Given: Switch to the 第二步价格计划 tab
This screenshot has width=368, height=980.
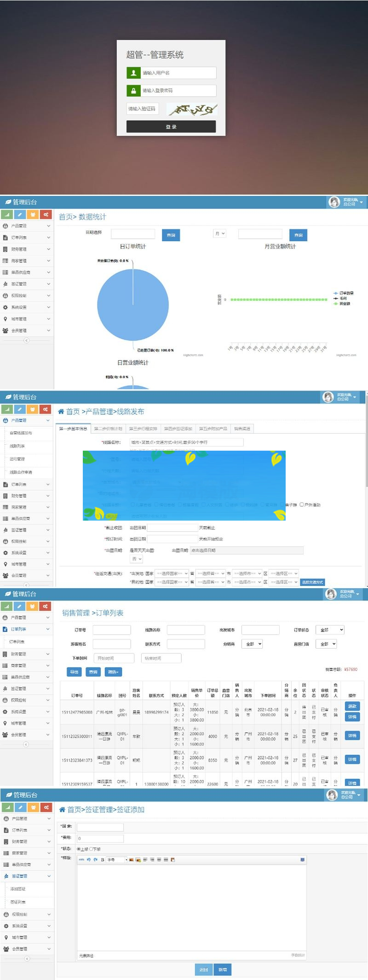Looking at the screenshot, I should coord(108,429).
